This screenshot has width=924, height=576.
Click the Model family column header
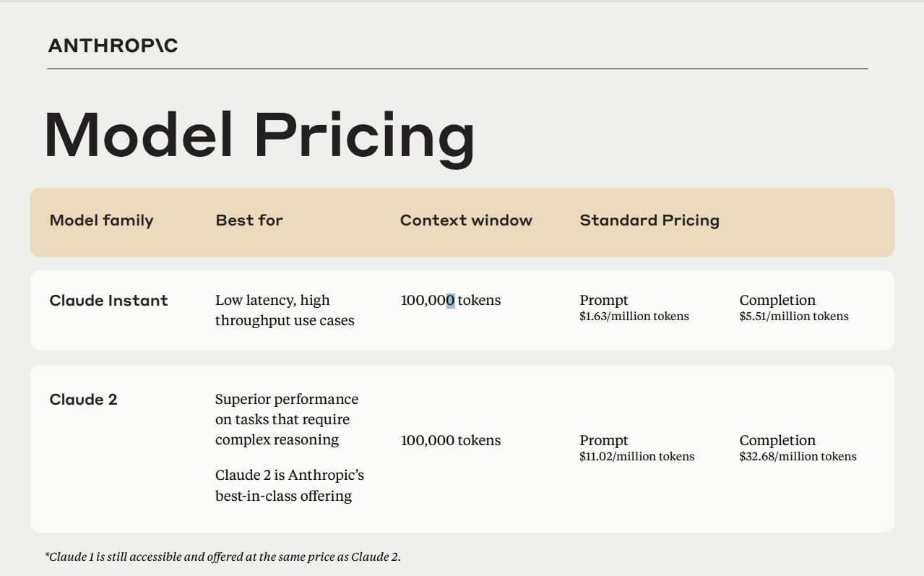click(x=101, y=220)
